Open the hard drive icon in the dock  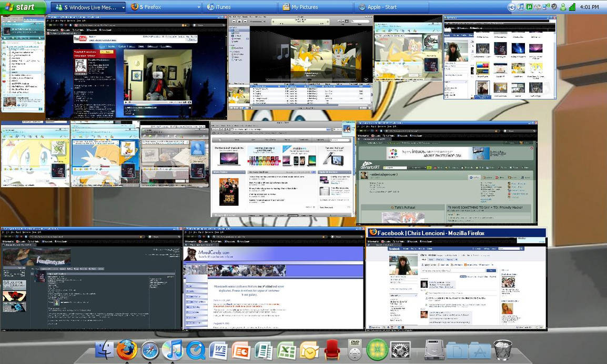[x=434, y=350]
